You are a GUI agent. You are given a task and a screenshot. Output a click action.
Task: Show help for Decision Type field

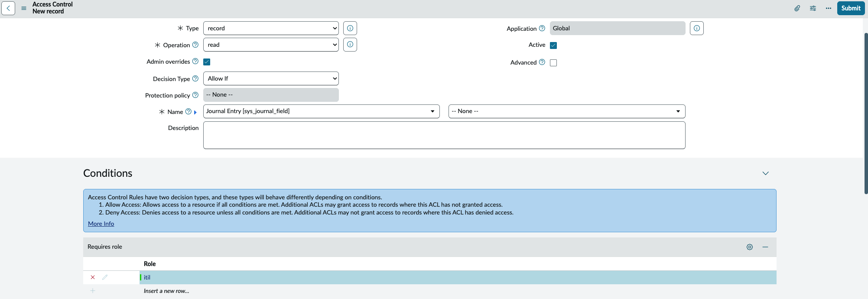[195, 78]
